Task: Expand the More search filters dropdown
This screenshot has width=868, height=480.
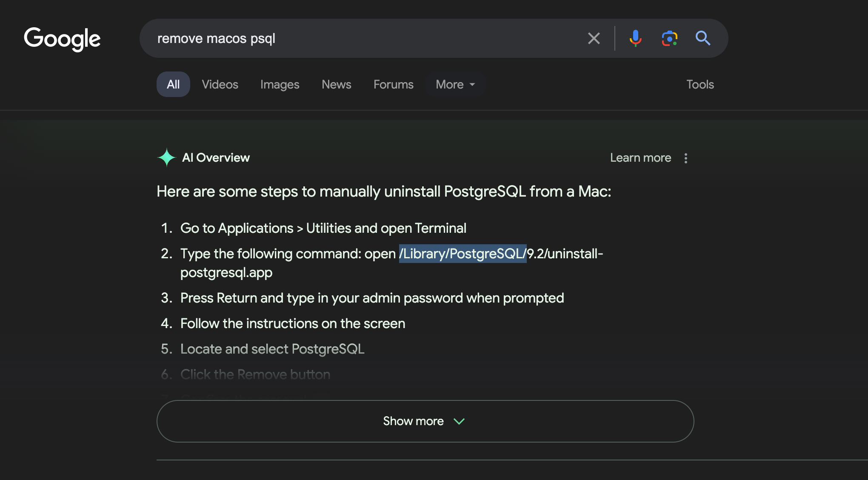Action: coord(455,84)
